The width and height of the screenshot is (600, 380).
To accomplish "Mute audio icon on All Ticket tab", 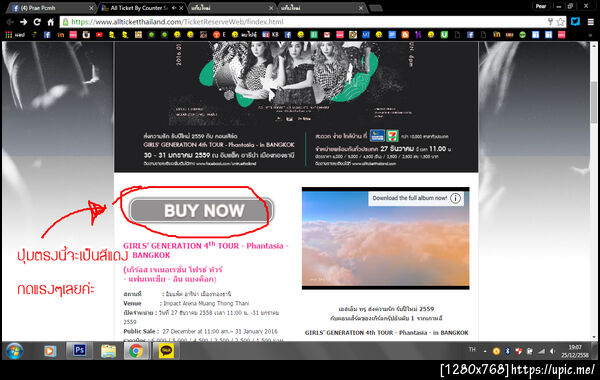I will coord(174,8).
